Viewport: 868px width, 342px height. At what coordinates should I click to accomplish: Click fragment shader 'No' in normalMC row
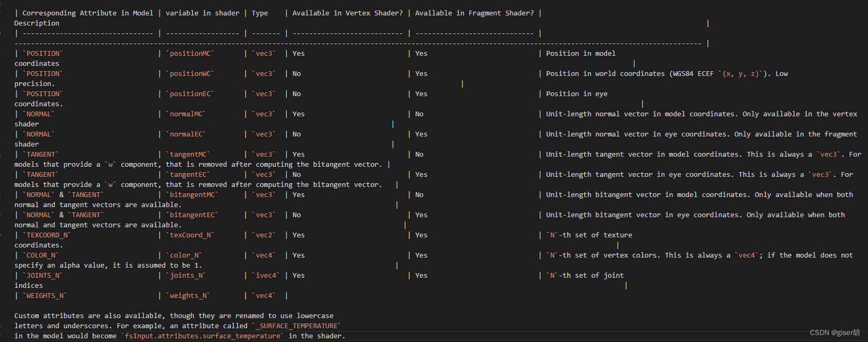tap(419, 114)
